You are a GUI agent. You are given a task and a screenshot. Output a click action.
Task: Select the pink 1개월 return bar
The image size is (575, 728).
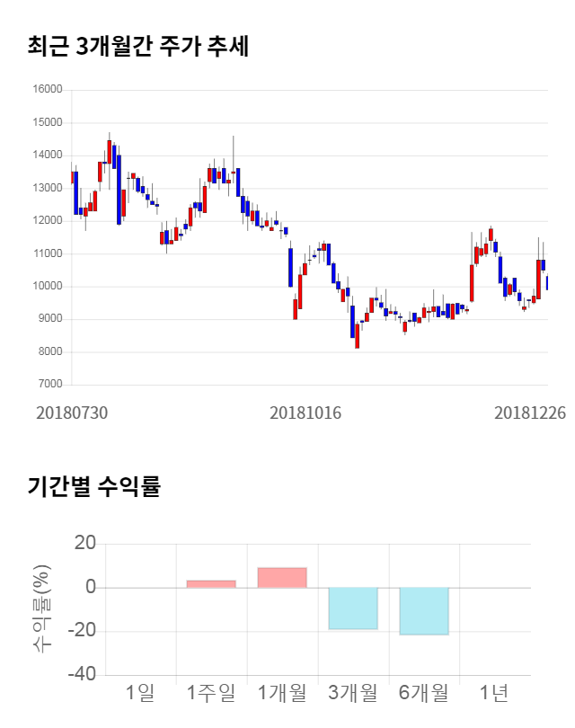tap(282, 578)
